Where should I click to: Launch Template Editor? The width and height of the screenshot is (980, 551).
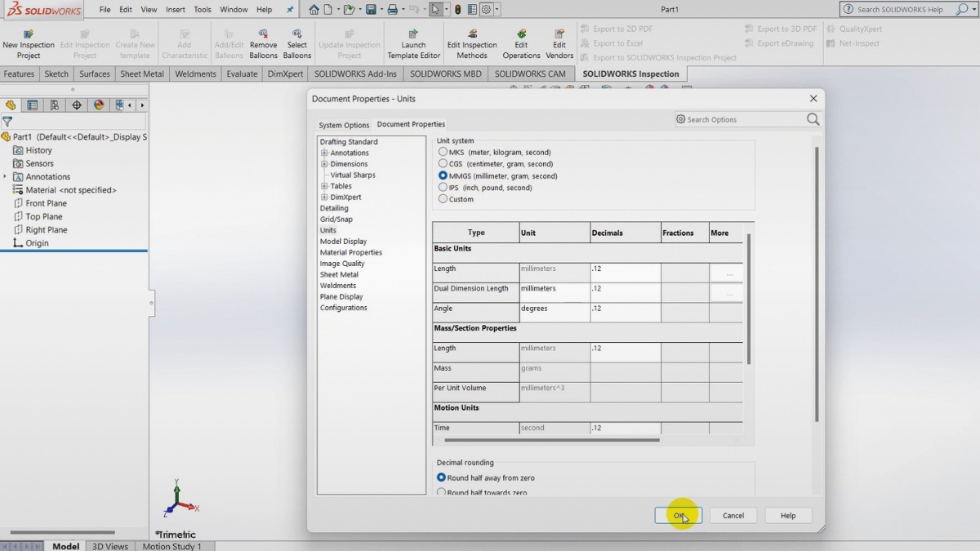pyautogui.click(x=413, y=44)
